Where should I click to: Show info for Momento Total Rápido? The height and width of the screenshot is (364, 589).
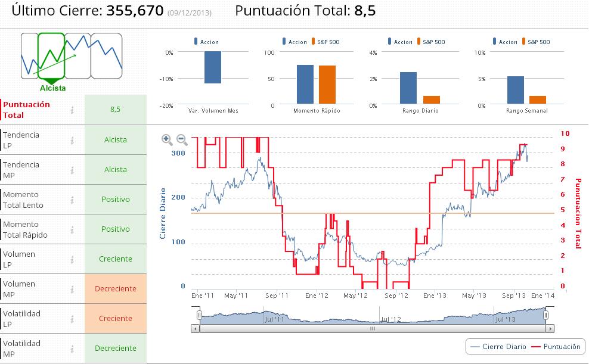pyautogui.click(x=72, y=229)
